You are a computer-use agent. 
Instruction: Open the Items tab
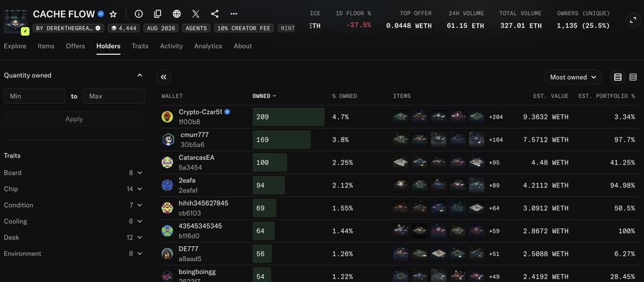46,46
